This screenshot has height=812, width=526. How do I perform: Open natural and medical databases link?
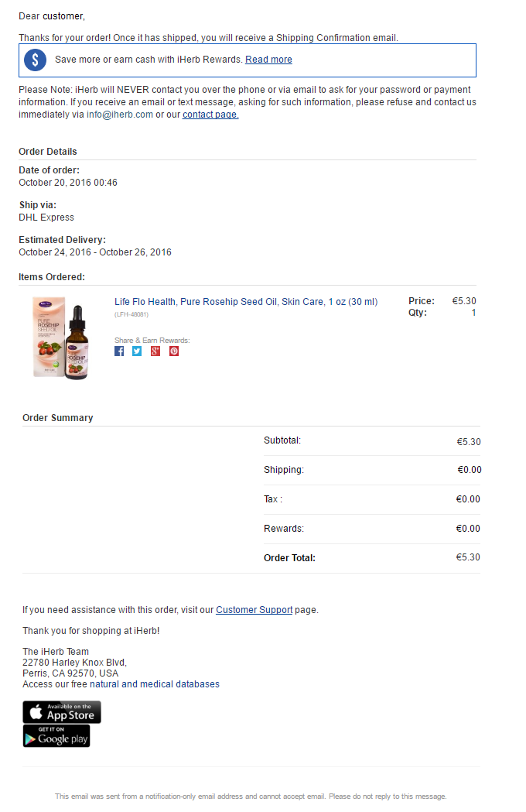click(154, 684)
